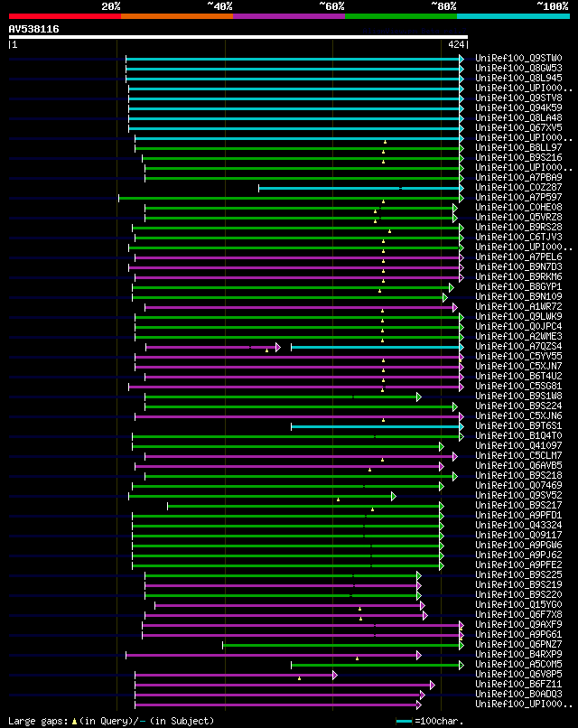Select the UniRef100_B9RKM6 label

tap(518, 276)
